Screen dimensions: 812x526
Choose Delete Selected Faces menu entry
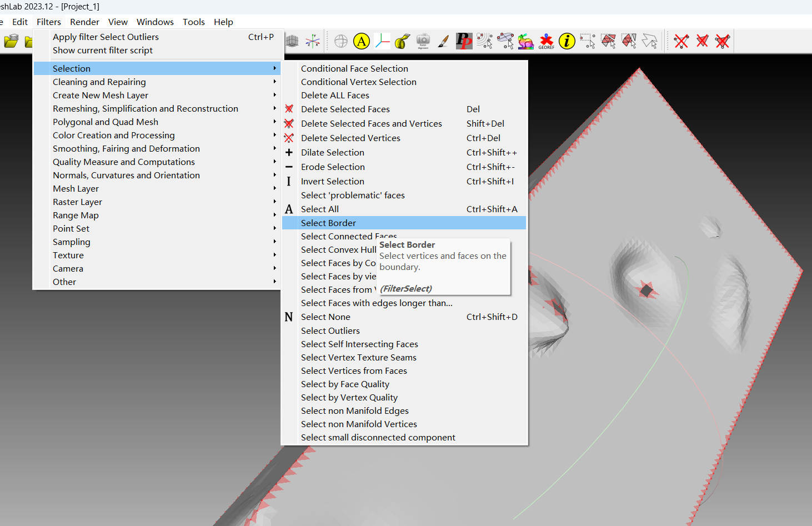pyautogui.click(x=404, y=109)
